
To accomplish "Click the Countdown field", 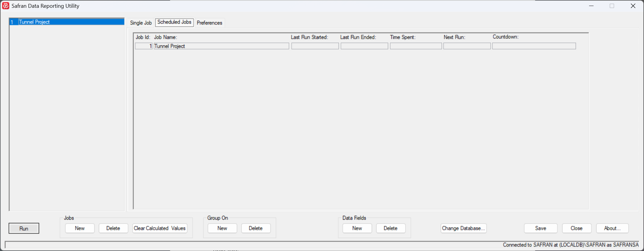I will (x=534, y=46).
